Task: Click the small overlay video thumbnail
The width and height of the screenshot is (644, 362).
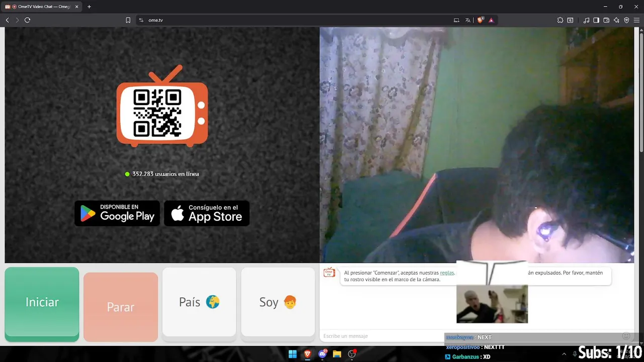Action: pyautogui.click(x=492, y=304)
